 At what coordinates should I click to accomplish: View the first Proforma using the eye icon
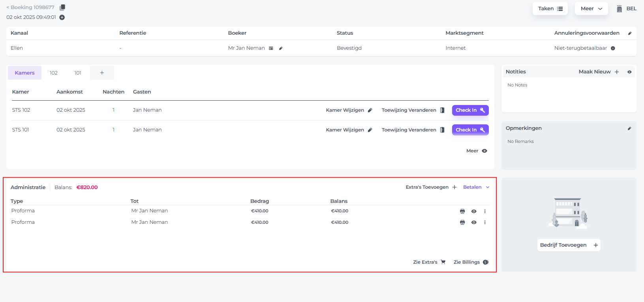474,211
